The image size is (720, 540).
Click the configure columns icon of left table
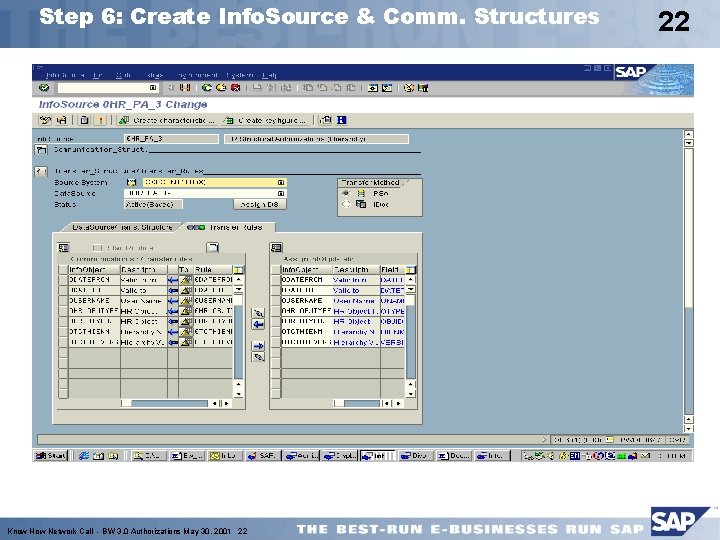(x=238, y=270)
